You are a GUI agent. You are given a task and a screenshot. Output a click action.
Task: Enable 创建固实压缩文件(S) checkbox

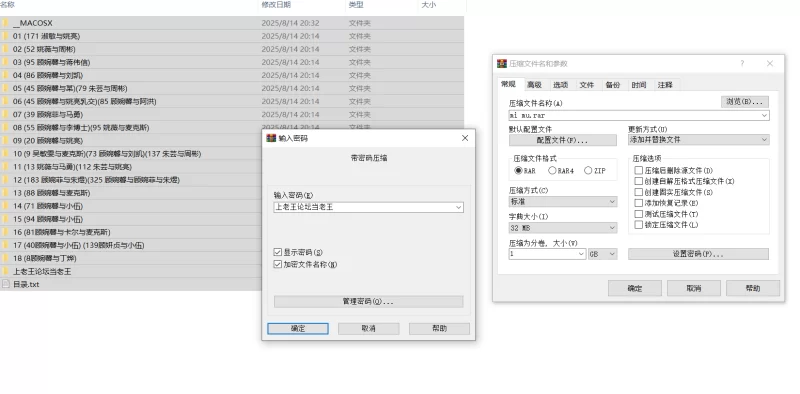click(x=638, y=192)
